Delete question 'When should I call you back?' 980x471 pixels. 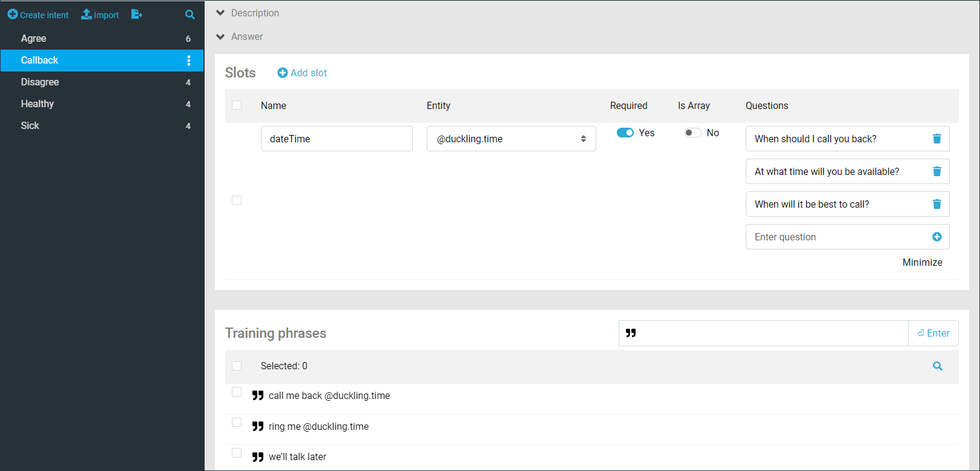click(936, 139)
